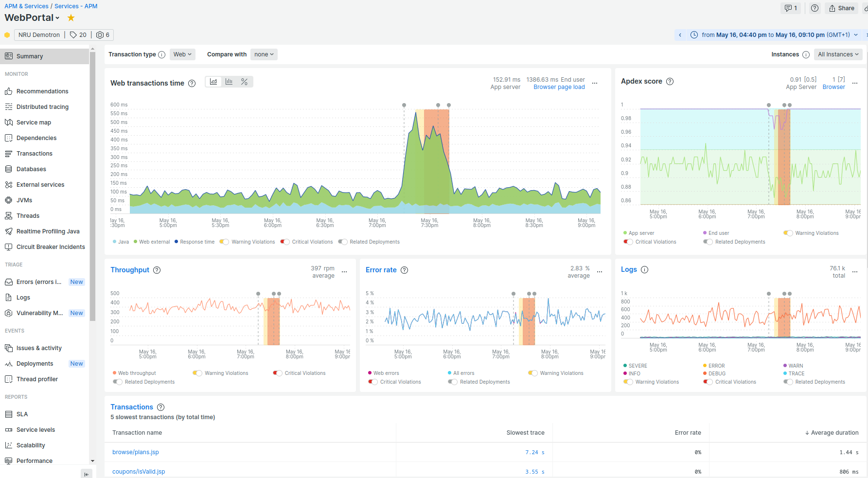Screen dimensions: 868x478
Task: Click the Java legend color dot
Action: (x=114, y=242)
